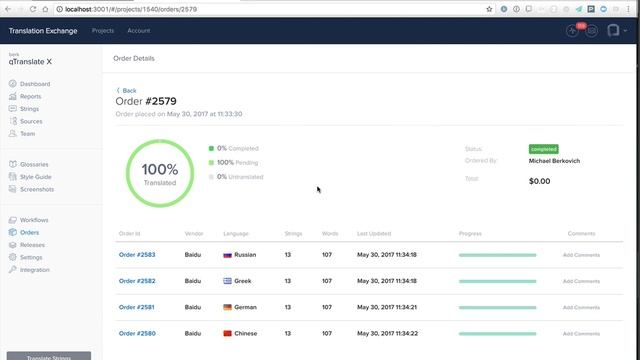
Task: Click the 0% Completed legend entry
Action: point(233,148)
